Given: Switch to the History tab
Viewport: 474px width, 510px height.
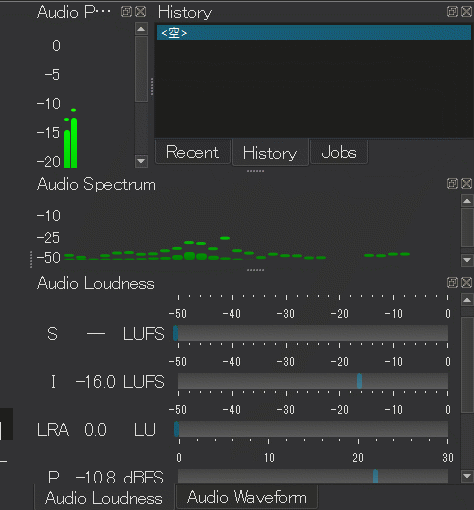Looking at the screenshot, I should coord(270,153).
